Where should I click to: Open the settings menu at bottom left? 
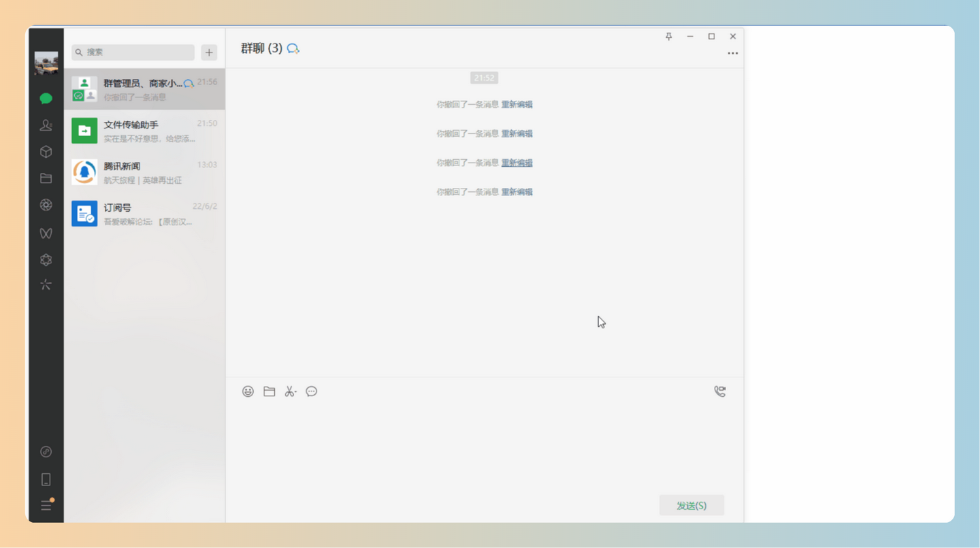pos(46,505)
